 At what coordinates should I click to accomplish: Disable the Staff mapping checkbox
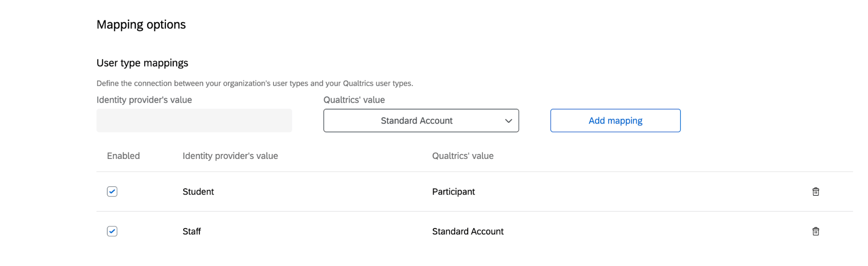coord(112,231)
